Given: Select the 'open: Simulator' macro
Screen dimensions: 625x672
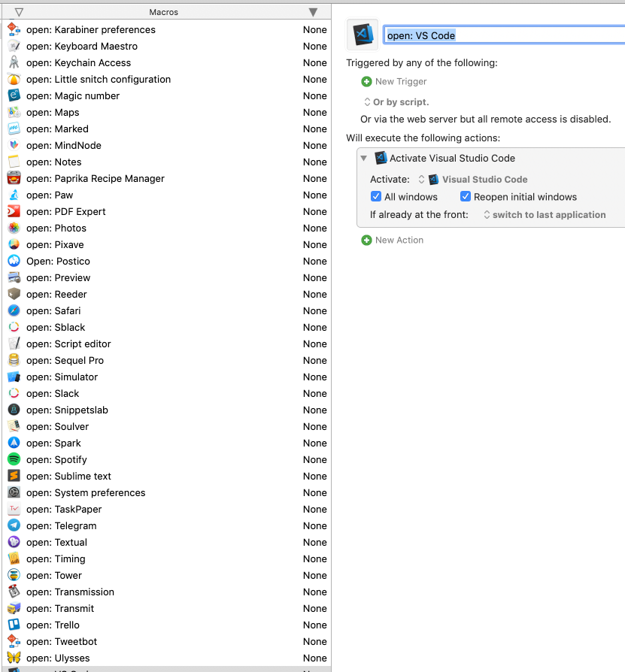Looking at the screenshot, I should [x=167, y=377].
